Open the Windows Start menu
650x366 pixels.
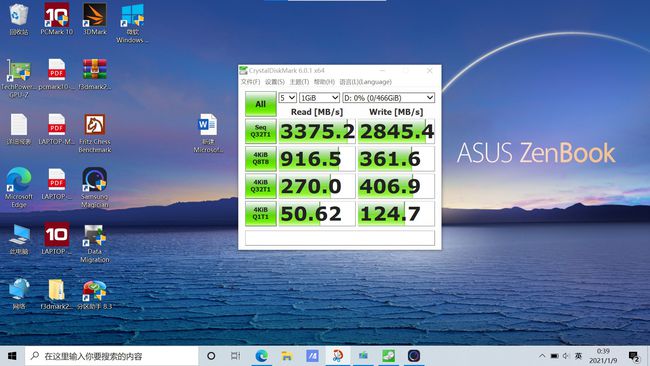(x=12, y=356)
